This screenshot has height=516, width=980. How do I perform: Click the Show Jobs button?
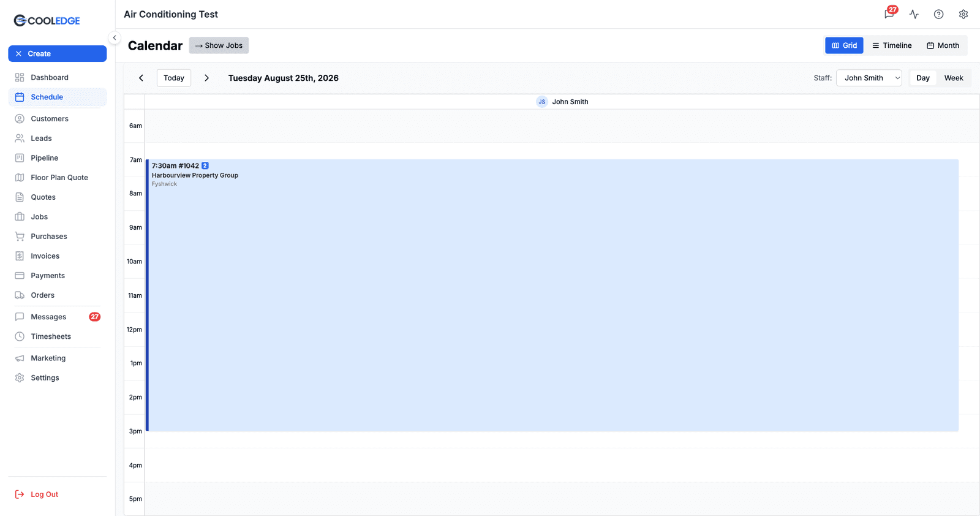click(x=219, y=45)
